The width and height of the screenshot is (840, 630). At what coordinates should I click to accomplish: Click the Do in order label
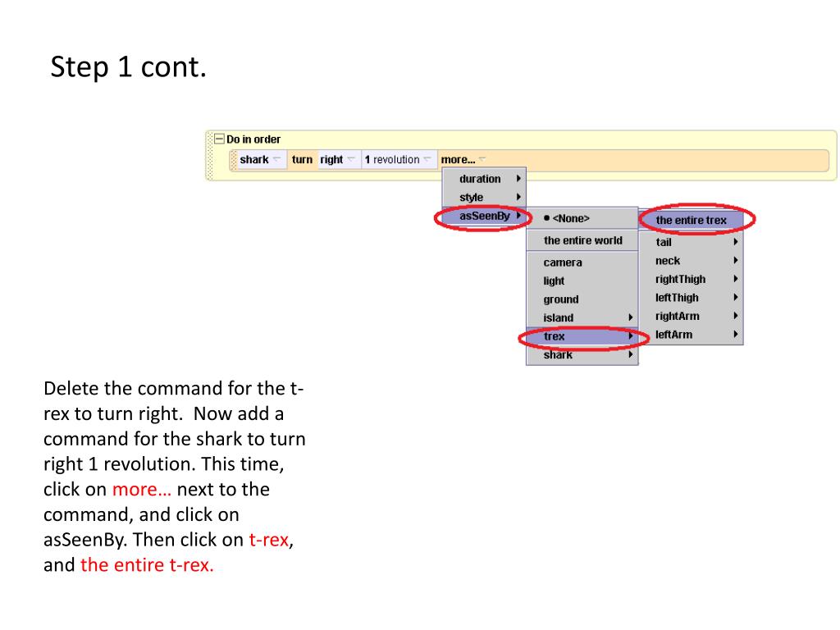point(253,139)
